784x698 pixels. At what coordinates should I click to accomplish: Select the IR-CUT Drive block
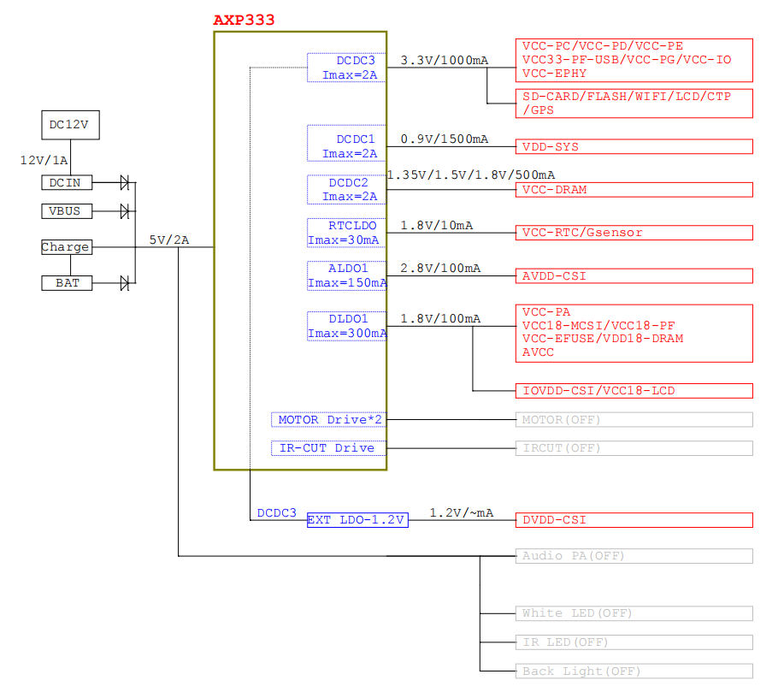pos(330,448)
